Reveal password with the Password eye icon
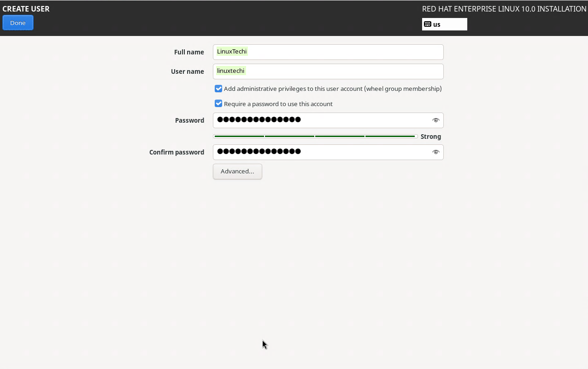Screen dimensions: 588x369 tap(435, 120)
